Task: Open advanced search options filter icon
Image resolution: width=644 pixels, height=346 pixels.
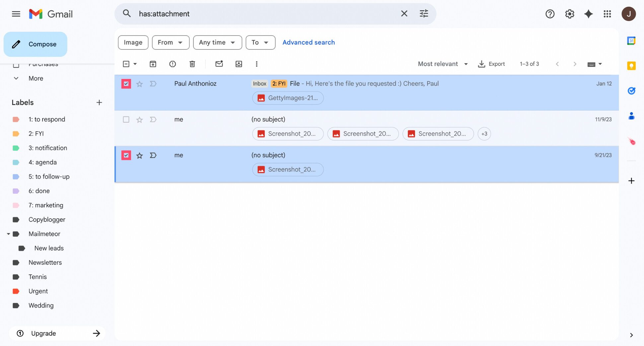Action: [x=424, y=14]
